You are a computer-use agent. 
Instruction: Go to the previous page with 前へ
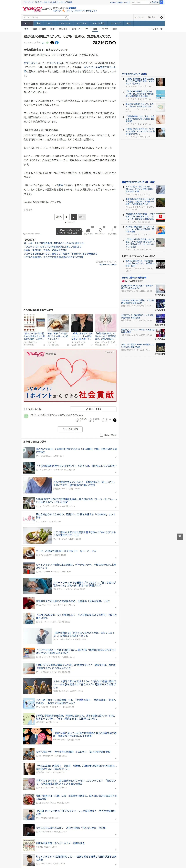tap(58, 217)
